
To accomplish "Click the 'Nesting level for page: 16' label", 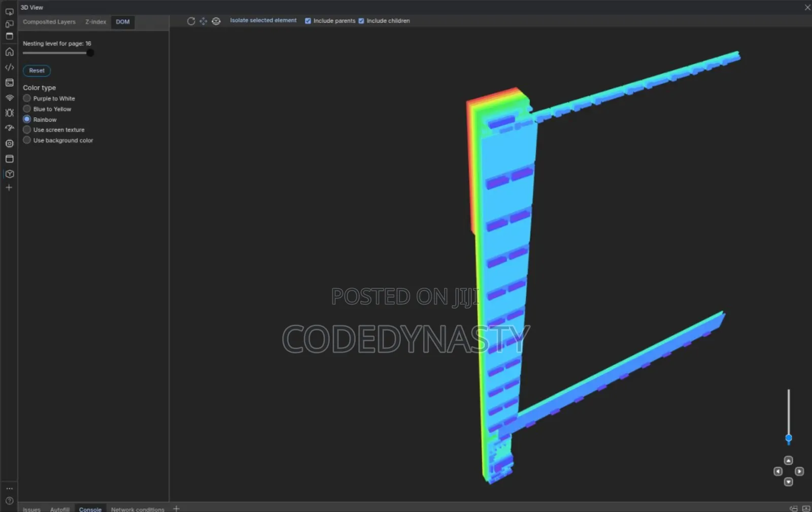I will pos(57,44).
